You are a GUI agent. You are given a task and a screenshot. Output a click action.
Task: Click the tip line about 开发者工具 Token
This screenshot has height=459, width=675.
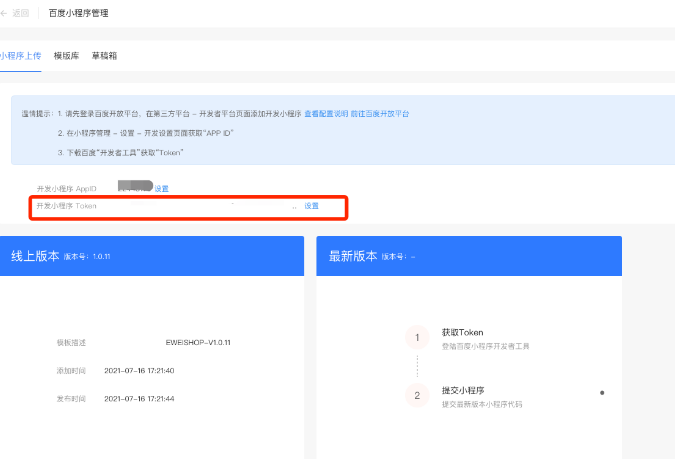coord(121,152)
